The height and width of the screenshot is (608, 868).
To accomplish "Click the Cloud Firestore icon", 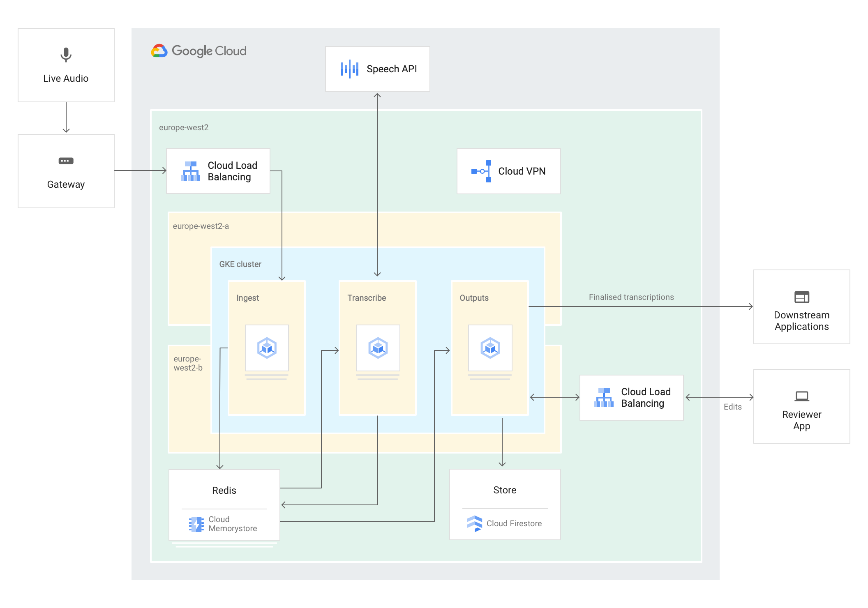I will (474, 523).
